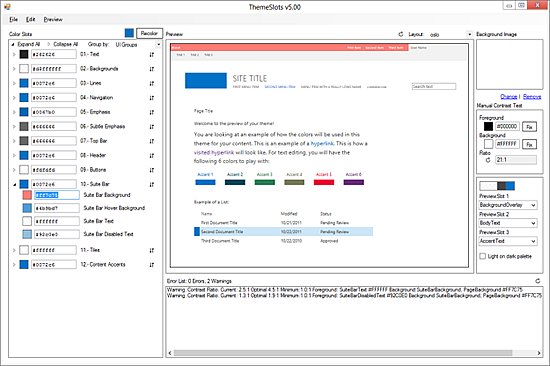Open the Edit menu
The image size is (550, 366).
pos(31,19)
